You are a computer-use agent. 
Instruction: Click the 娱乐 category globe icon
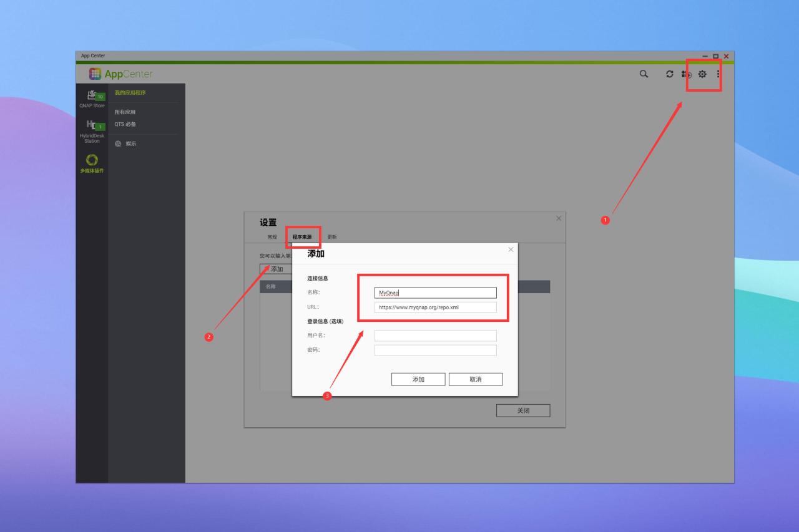(118, 143)
